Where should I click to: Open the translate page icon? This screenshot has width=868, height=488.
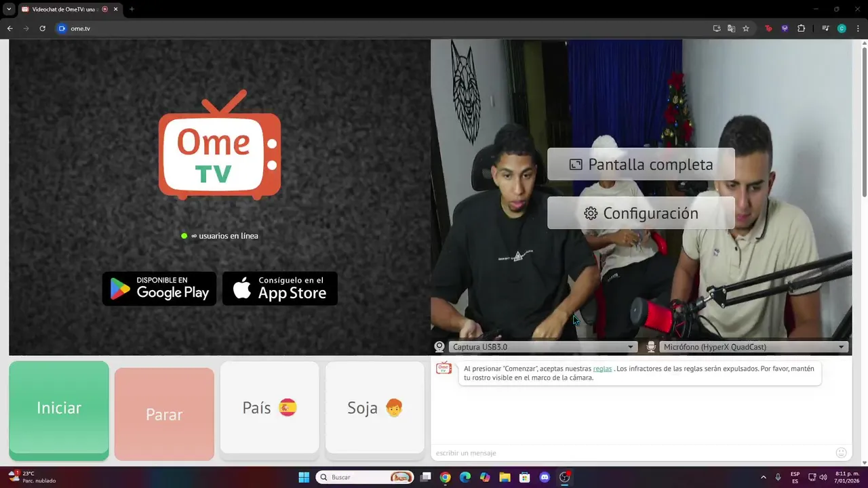pos(731,28)
